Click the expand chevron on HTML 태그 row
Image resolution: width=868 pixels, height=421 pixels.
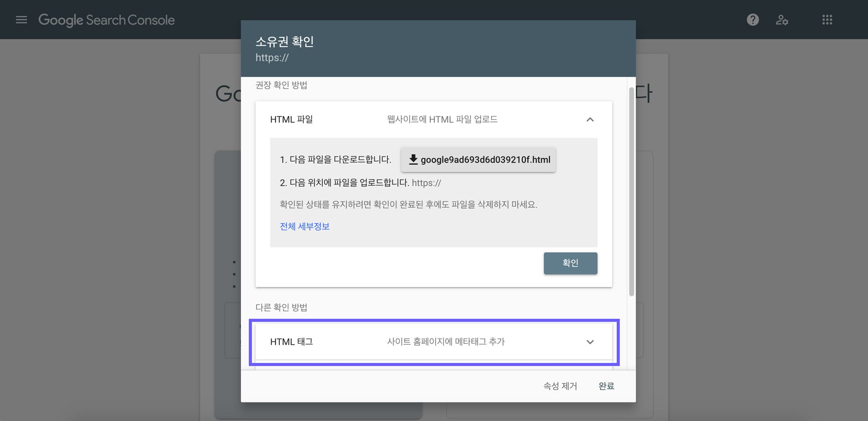pos(590,342)
